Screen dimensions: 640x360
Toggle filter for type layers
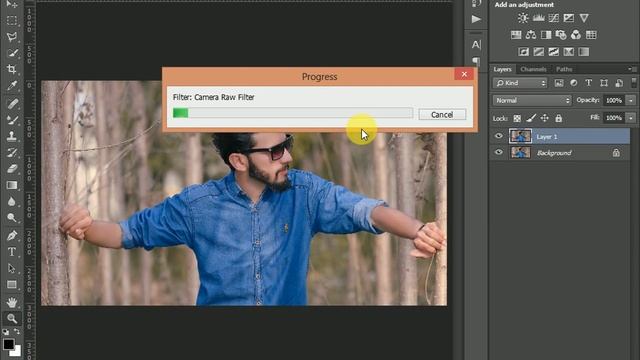coord(589,83)
